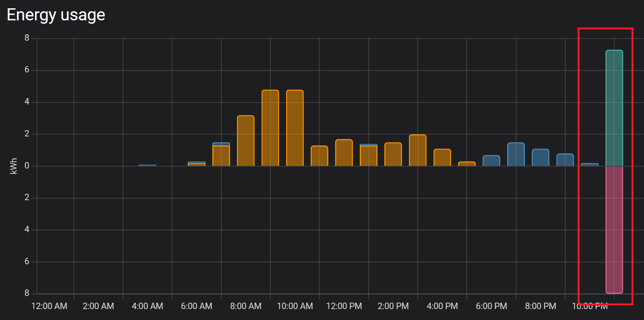Screen dimensions: 644x320
Task: Click the blue 7:00 PM grid bar
Action: [516, 154]
